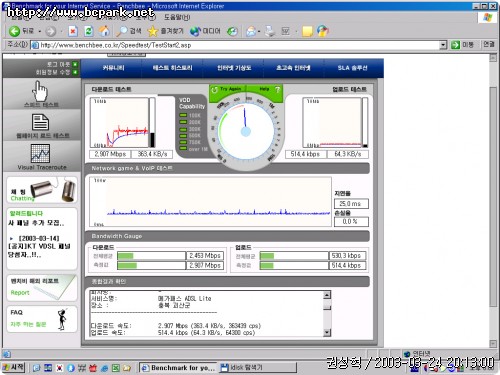Viewport: 500px width, 375px height.
Task: Open Favorites star icon
Action: 152,31
